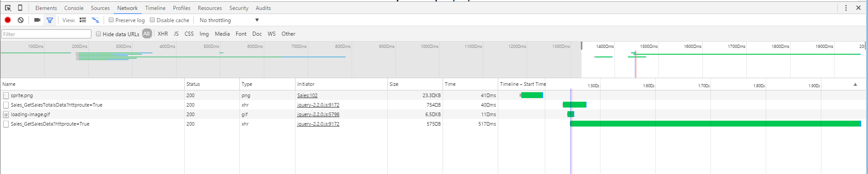868x174 pixels.
Task: Select the inspect element icon
Action: (8, 8)
